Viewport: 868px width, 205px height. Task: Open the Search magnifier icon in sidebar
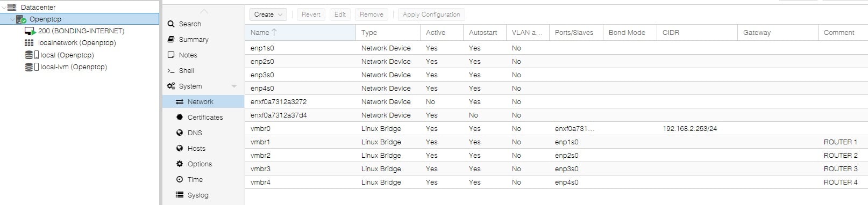point(171,24)
